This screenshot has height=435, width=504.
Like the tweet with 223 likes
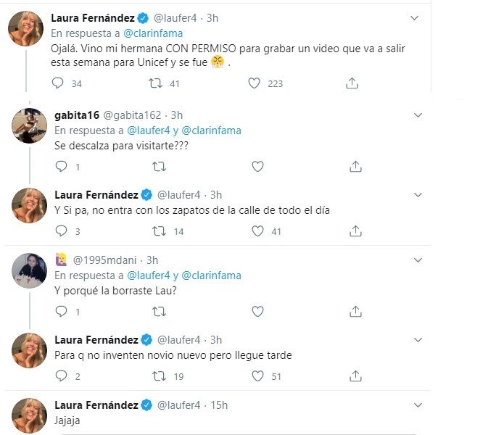click(254, 83)
